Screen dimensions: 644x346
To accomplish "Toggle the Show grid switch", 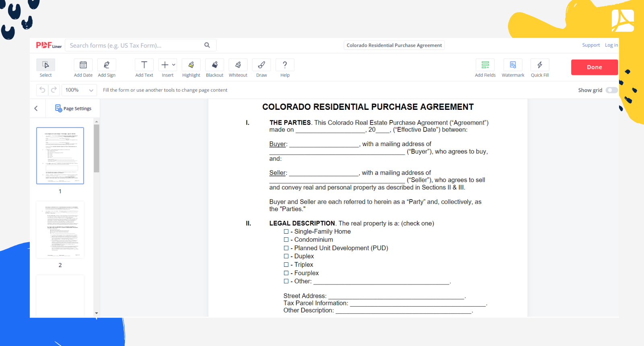I will point(611,90).
